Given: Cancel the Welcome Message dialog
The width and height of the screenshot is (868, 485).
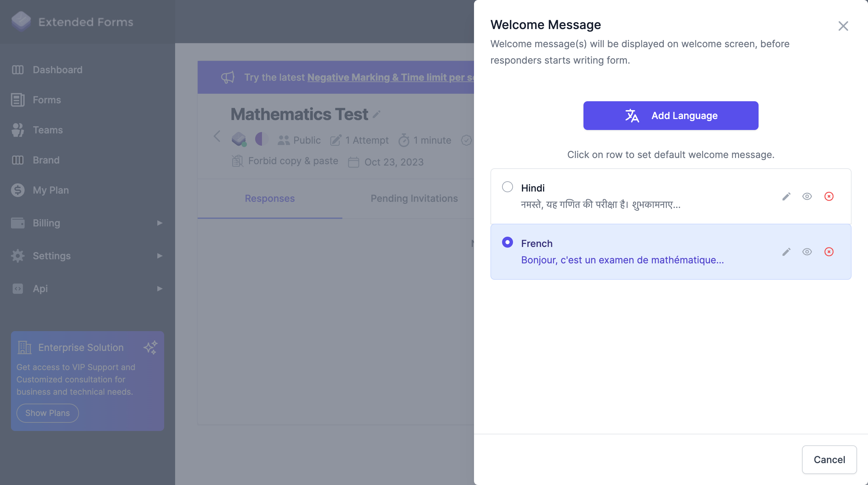Looking at the screenshot, I should point(829,460).
